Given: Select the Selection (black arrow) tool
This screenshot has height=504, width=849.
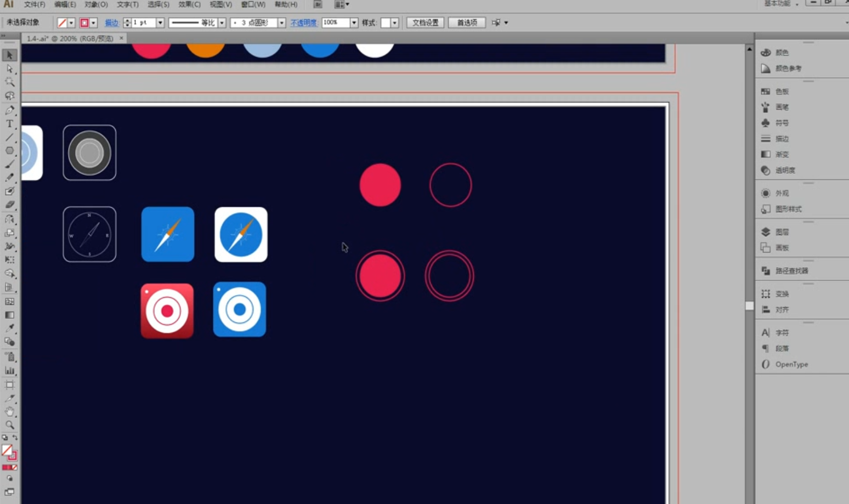Looking at the screenshot, I should point(9,55).
